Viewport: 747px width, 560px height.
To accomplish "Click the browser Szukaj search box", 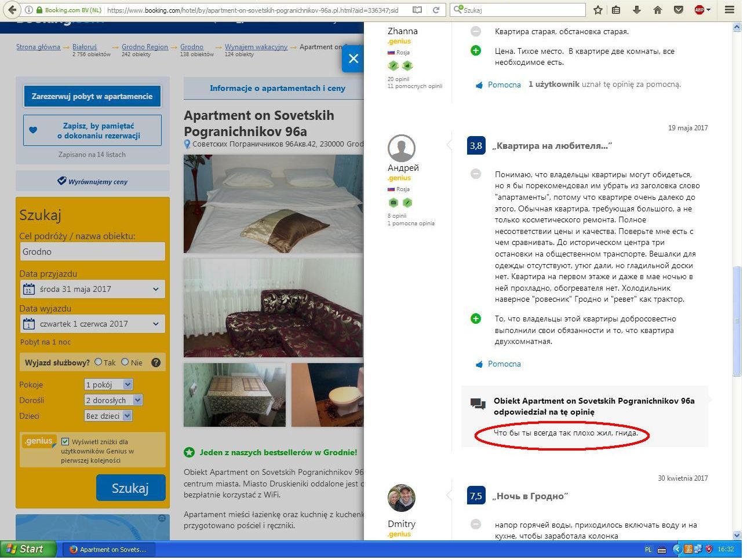I will coord(518,10).
